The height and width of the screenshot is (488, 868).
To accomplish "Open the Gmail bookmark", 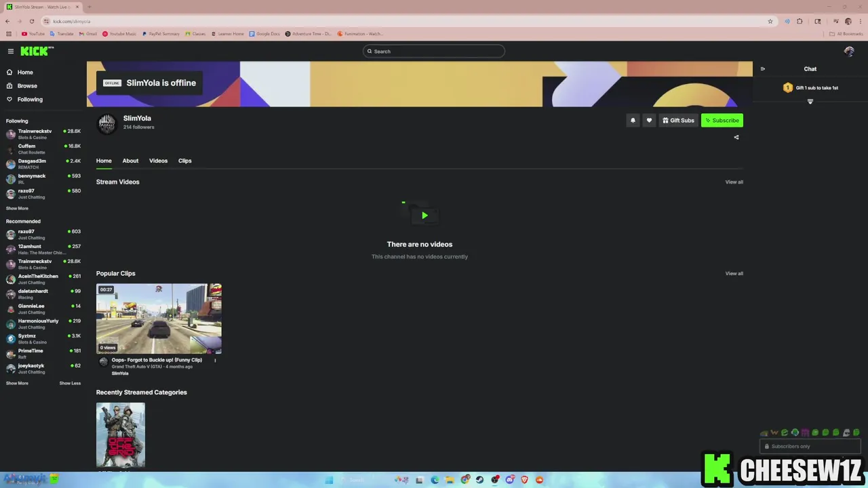I will (87, 34).
